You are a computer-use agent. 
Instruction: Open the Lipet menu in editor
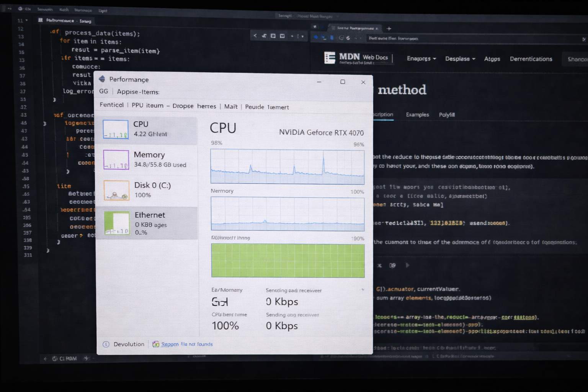tap(103, 11)
